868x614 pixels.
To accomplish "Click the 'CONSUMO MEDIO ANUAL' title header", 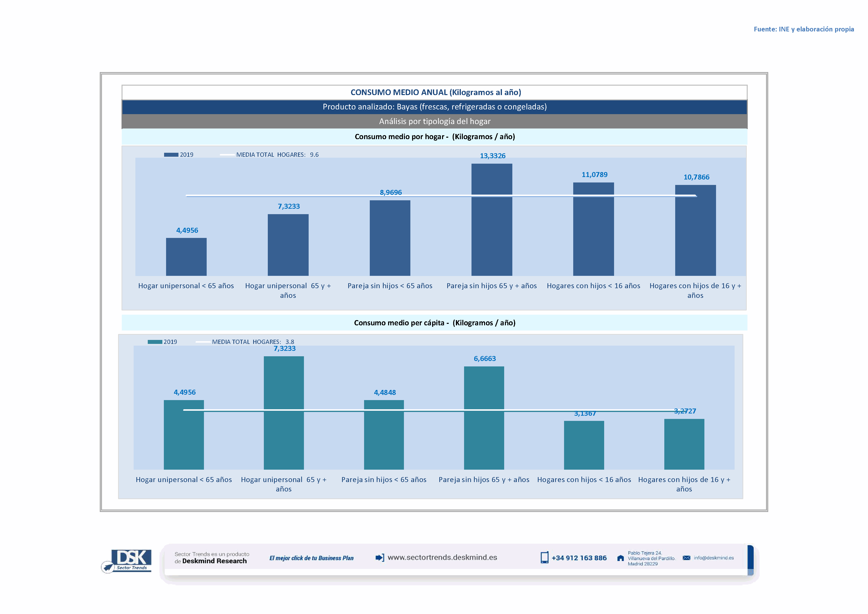I will point(436,92).
